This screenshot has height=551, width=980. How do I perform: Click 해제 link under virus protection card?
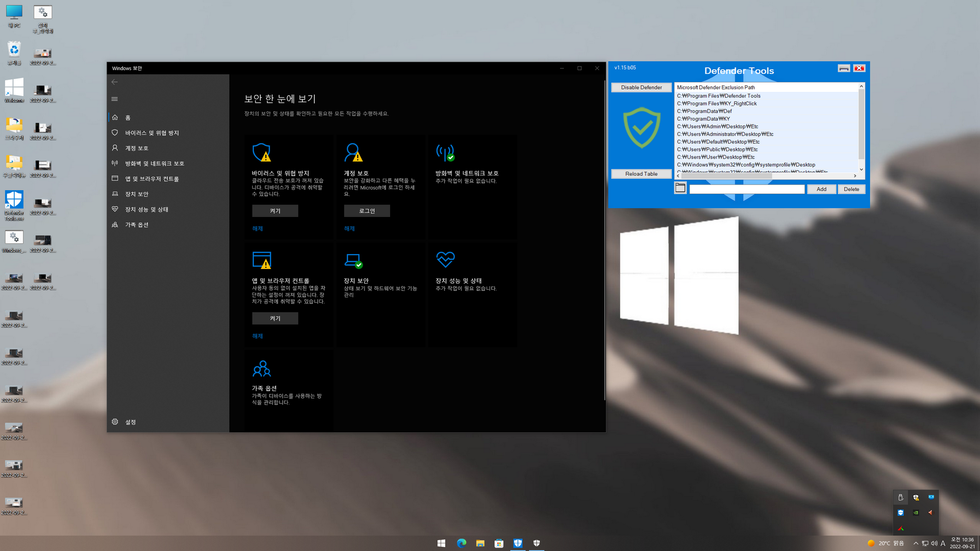coord(258,228)
